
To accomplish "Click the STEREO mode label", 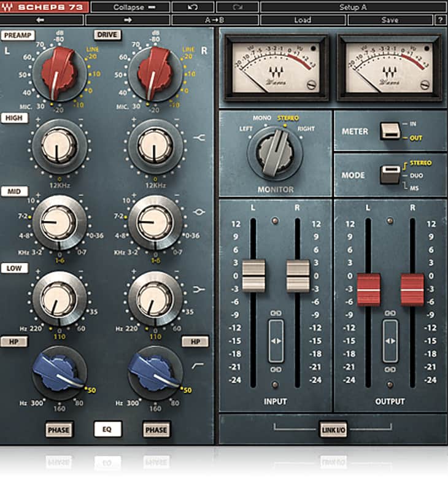I will point(421,163).
